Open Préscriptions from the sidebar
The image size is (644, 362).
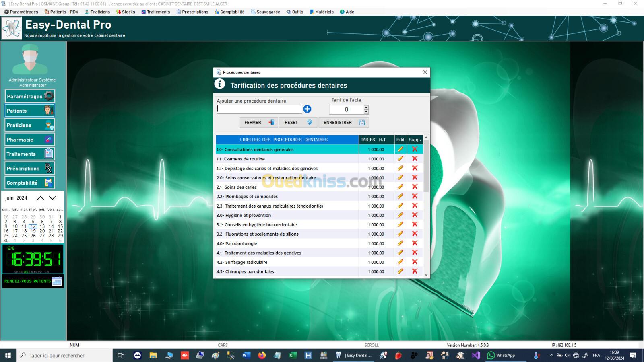[x=29, y=169]
